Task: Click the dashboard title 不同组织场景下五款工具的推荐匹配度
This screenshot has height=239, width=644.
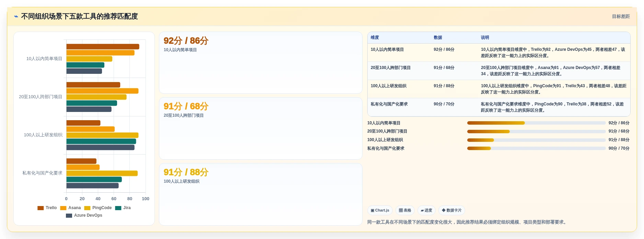Action: 79,16
